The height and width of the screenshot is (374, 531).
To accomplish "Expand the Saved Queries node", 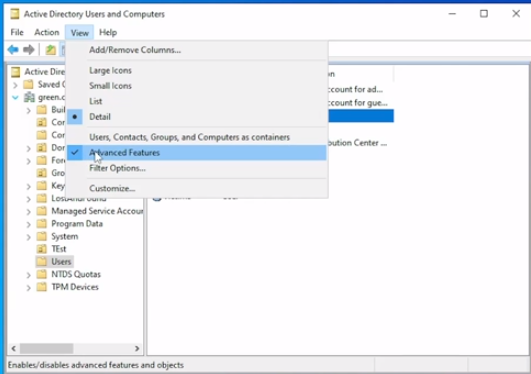I will pos(15,85).
